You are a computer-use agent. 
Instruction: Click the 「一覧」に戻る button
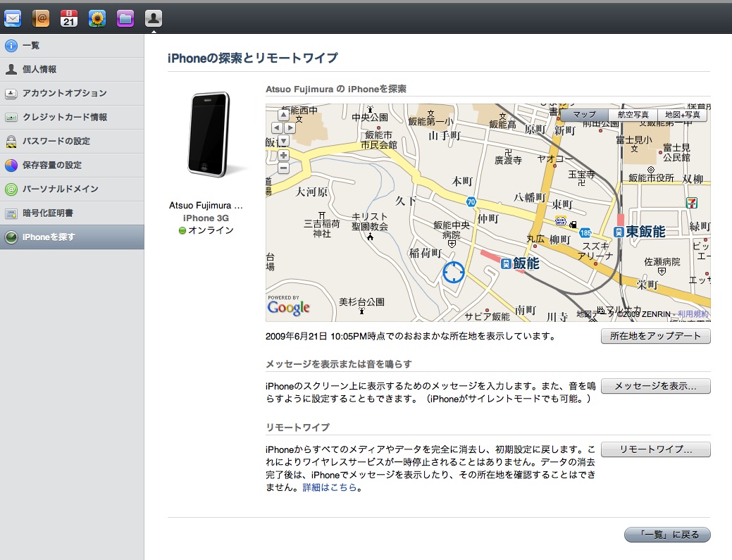(x=668, y=535)
